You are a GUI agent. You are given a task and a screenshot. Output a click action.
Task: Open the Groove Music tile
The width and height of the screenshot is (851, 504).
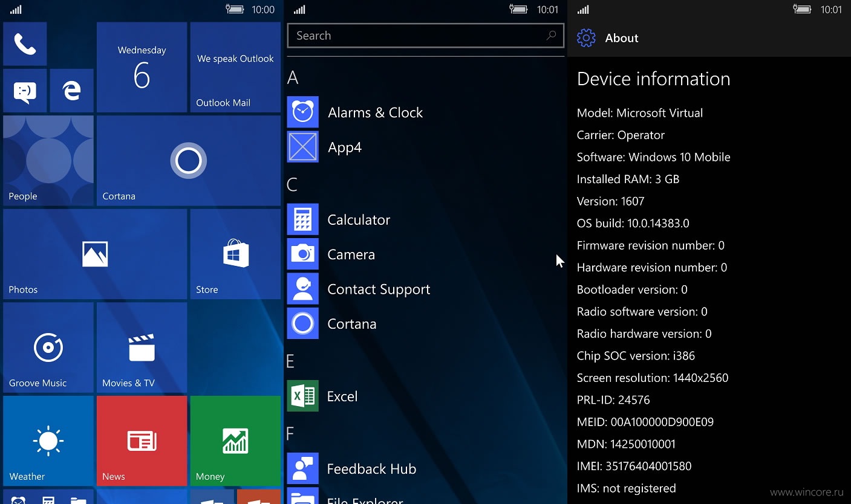click(48, 347)
